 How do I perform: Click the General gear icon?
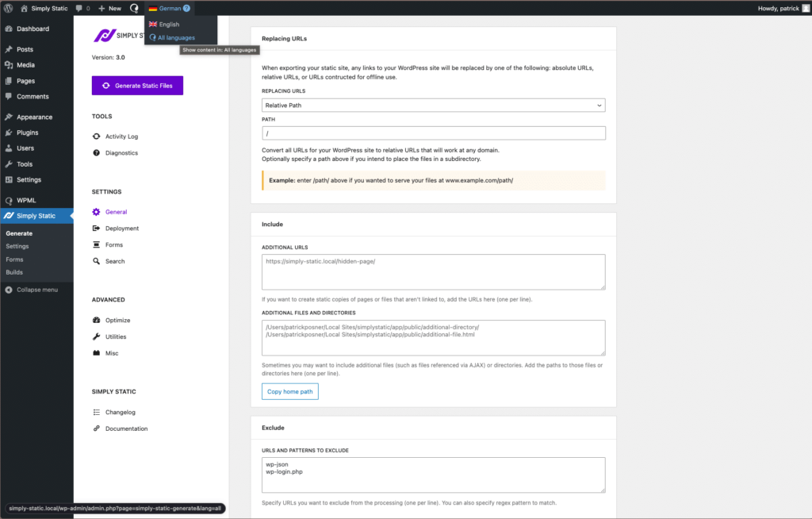[96, 212]
